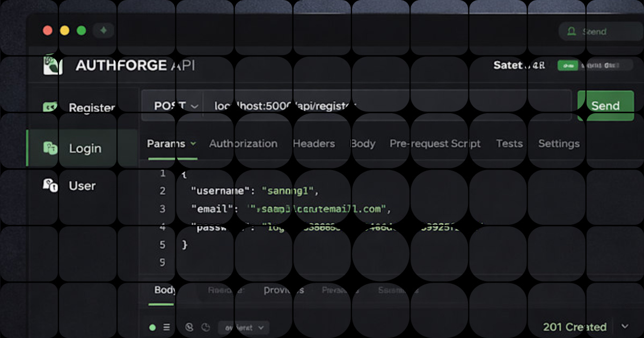Image resolution: width=644 pixels, height=338 pixels.
Task: Click the email address value on line 3
Action: (x=319, y=209)
